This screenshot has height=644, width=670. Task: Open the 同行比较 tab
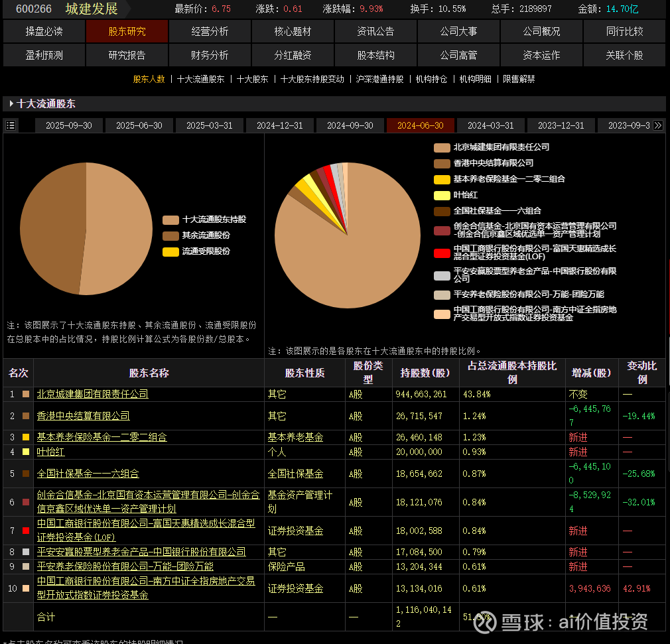624,31
